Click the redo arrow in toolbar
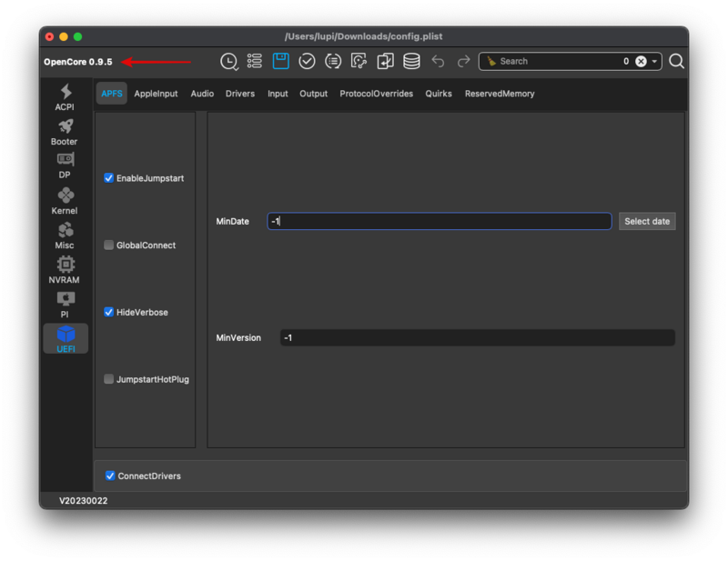Viewport: 728px width, 561px height. point(464,61)
